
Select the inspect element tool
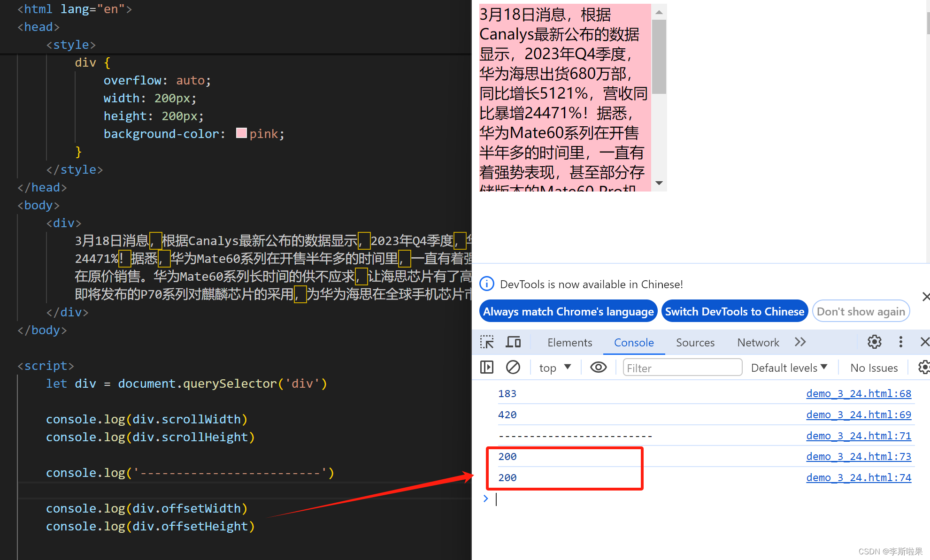487,342
